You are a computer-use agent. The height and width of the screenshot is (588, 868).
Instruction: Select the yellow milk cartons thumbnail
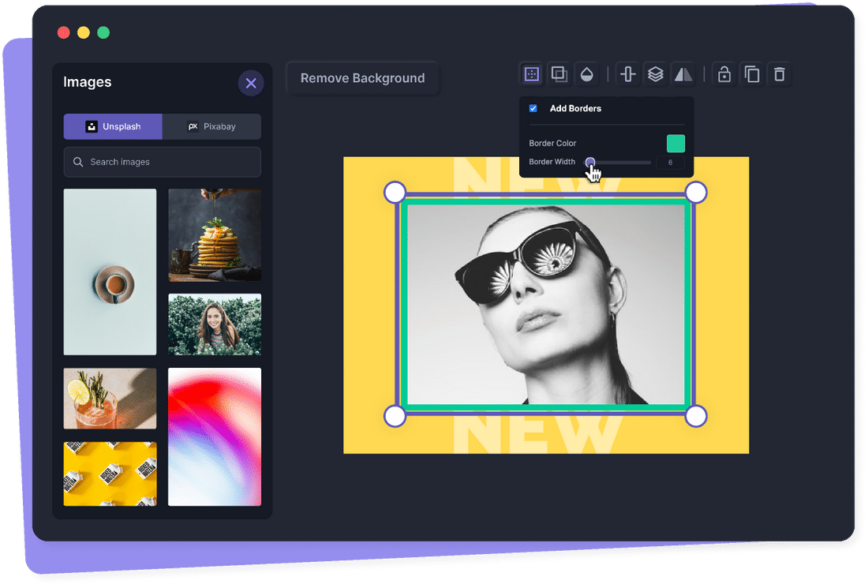(x=110, y=474)
